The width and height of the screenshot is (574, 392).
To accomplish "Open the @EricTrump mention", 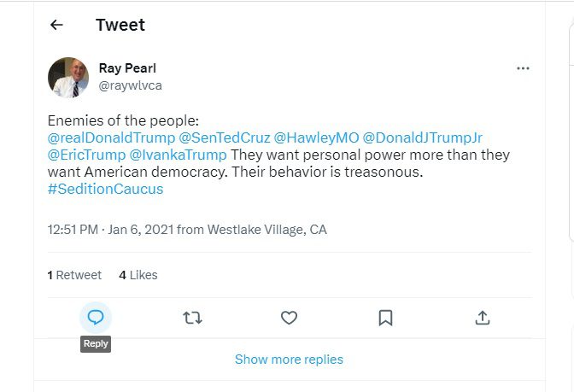I will coord(86,155).
